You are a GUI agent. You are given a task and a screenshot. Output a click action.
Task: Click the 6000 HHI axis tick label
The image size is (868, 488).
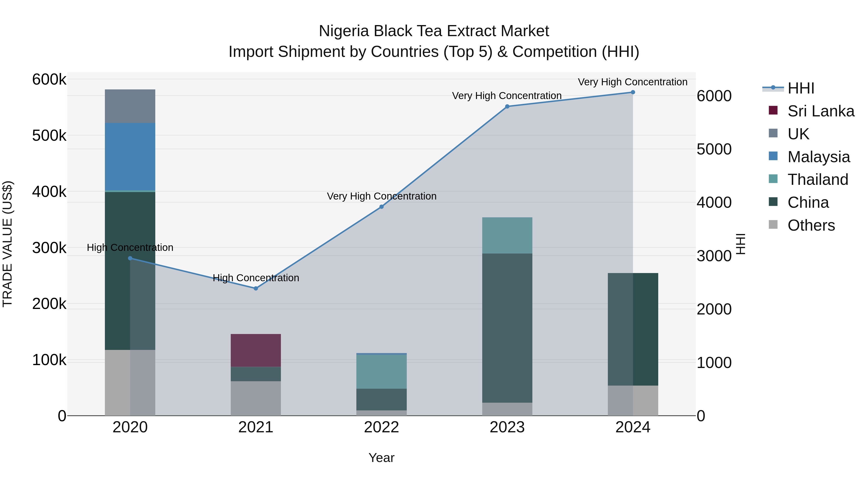[x=714, y=96]
